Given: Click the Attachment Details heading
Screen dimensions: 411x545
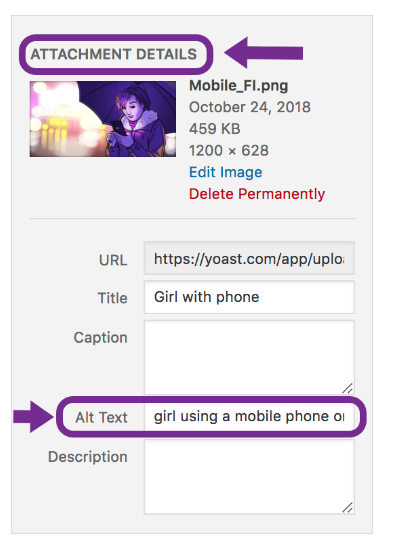Looking at the screenshot, I should [114, 54].
